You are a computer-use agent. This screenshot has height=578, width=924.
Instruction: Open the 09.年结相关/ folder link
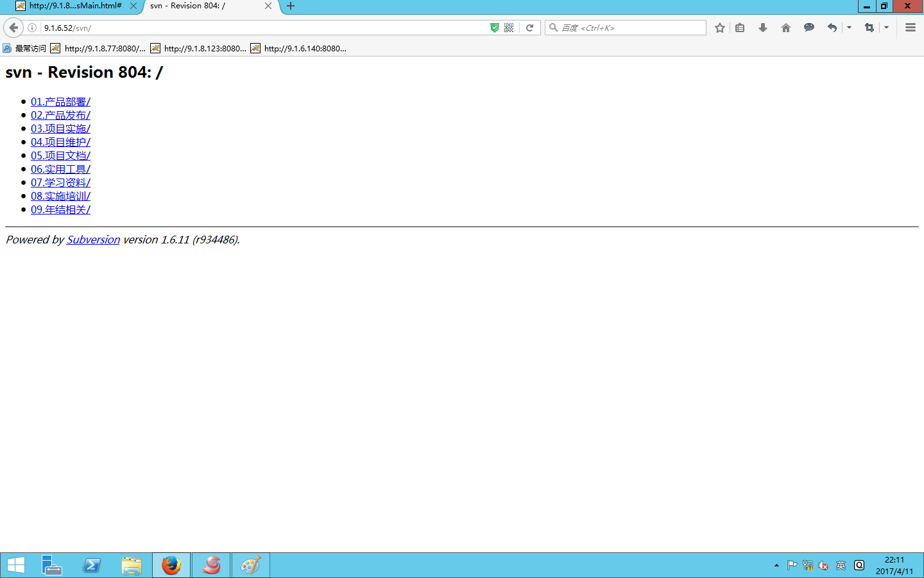click(x=60, y=209)
